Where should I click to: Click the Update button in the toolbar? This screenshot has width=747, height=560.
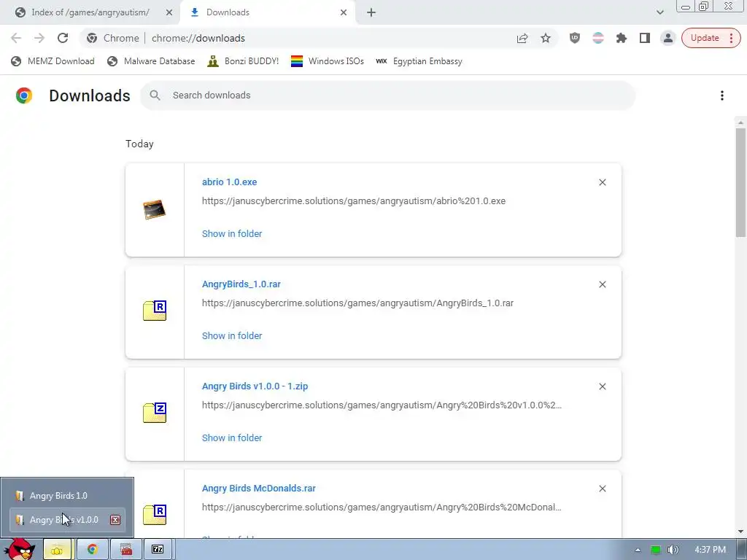(x=711, y=38)
